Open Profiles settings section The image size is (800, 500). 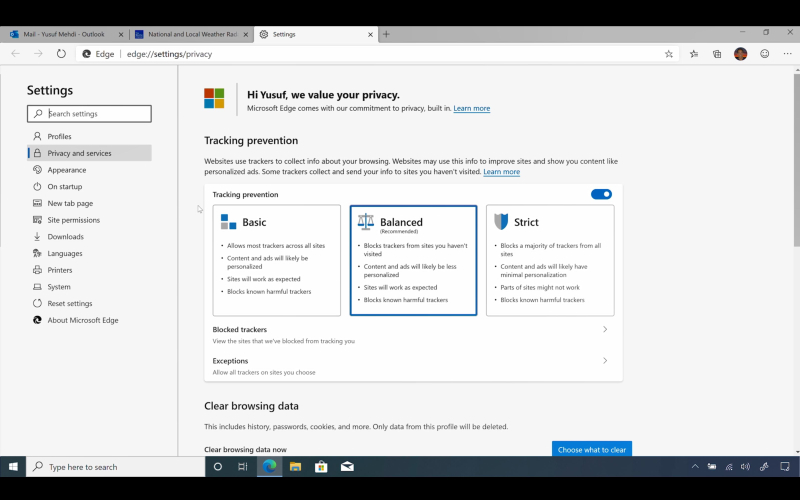click(x=89, y=136)
